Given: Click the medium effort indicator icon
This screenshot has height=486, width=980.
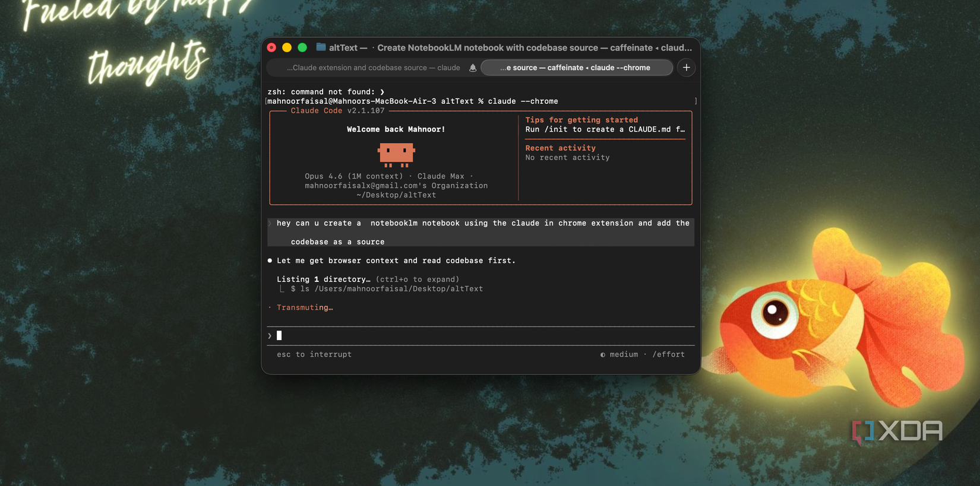Looking at the screenshot, I should (603, 355).
